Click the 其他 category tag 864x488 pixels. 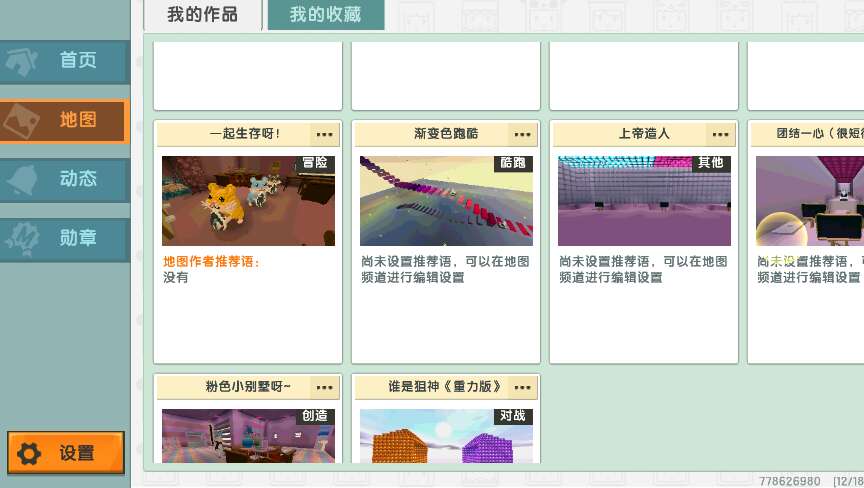(710, 163)
